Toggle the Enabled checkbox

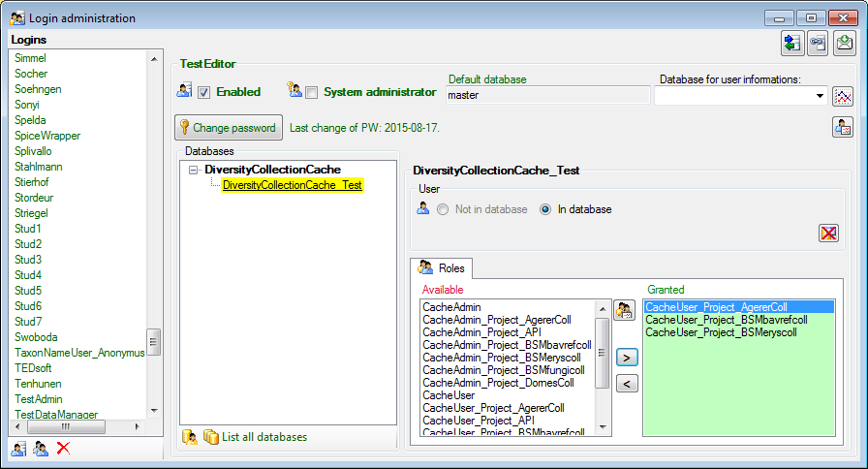click(203, 92)
